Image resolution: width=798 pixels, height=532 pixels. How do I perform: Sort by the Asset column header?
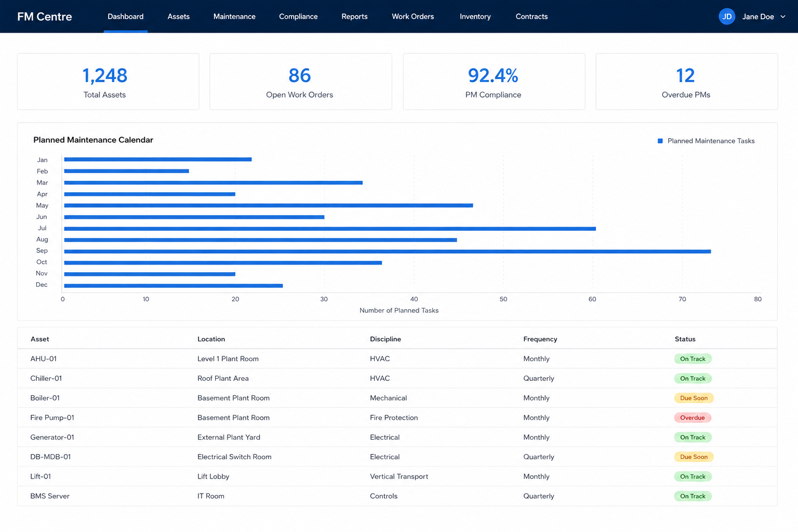pyautogui.click(x=40, y=339)
